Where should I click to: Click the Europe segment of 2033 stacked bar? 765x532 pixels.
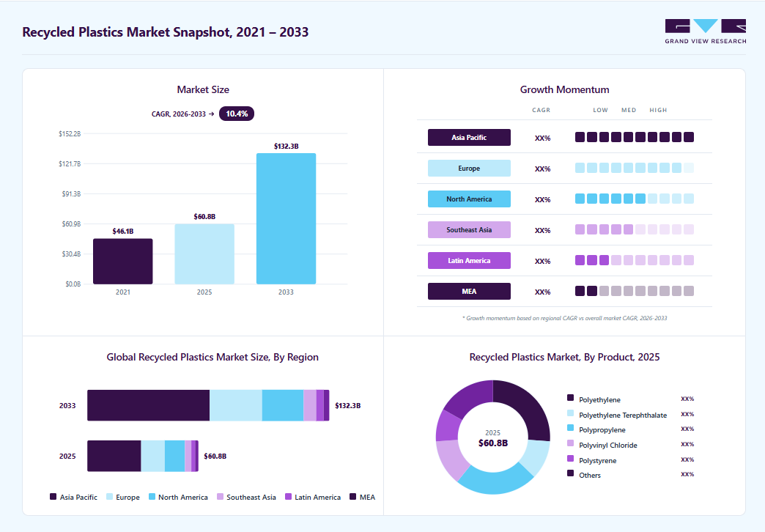(x=236, y=405)
